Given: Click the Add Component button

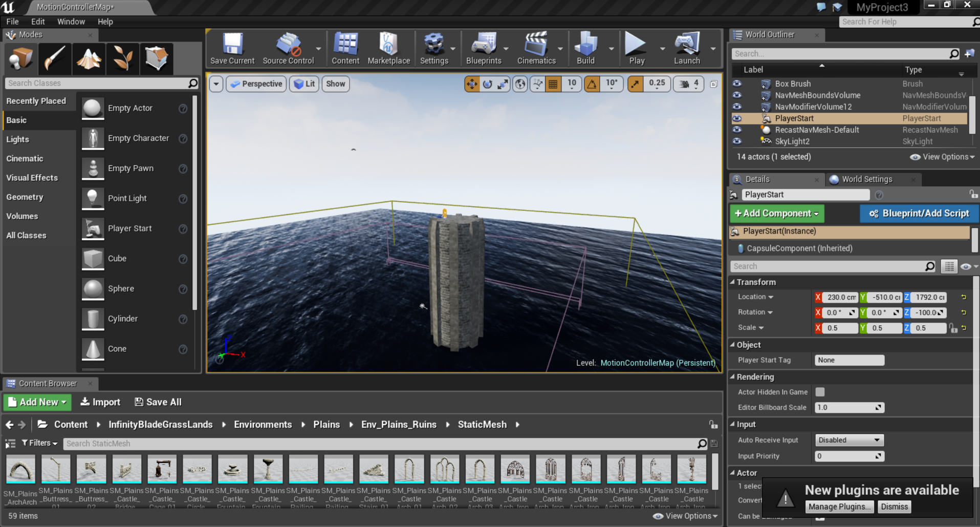Looking at the screenshot, I should pyautogui.click(x=777, y=214).
